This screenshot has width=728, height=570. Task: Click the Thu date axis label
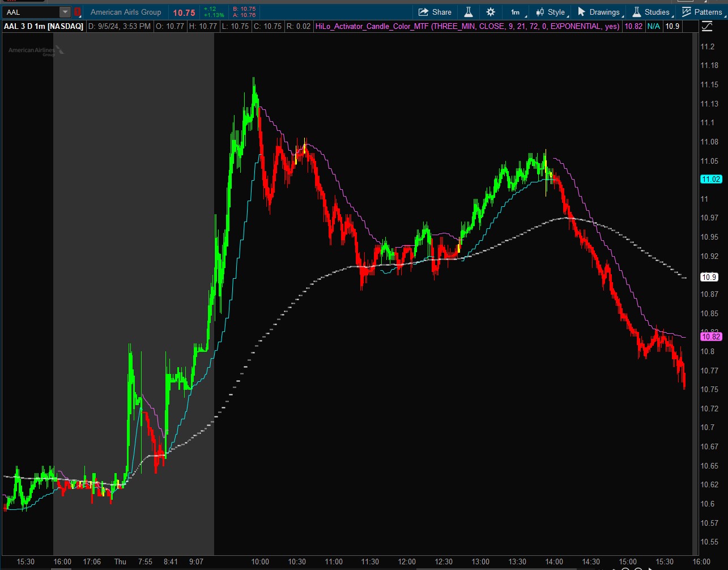[120, 562]
